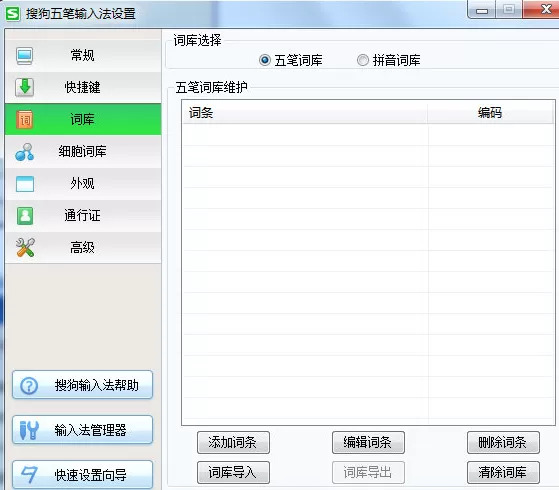Screen dimensions: 559x490
Task: Select the 拼音词库 radio button
Action: [363, 60]
